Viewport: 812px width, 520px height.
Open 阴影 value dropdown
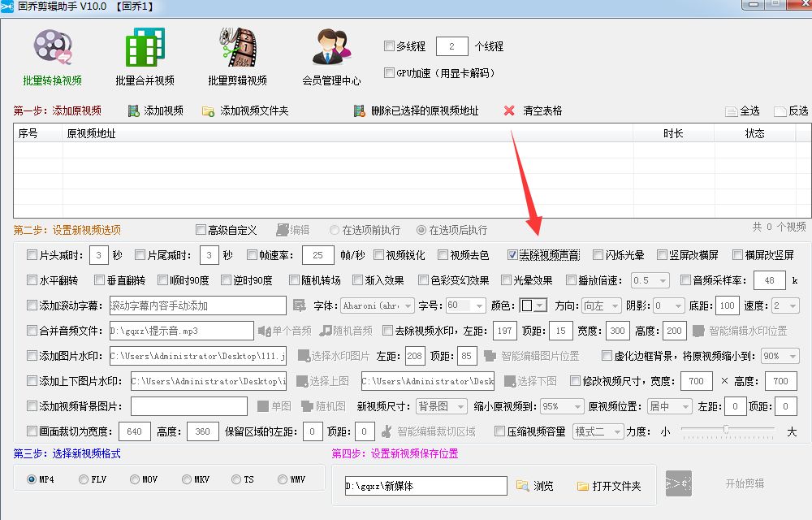669,305
